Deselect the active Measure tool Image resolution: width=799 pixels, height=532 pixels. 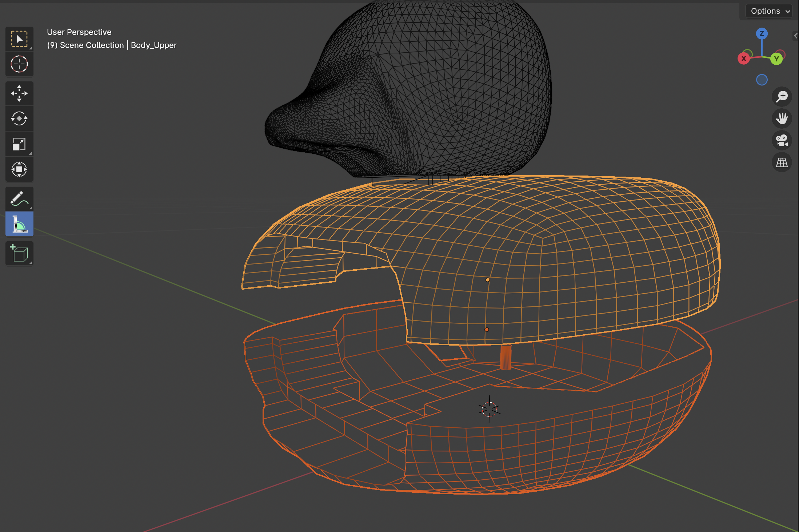click(x=19, y=224)
